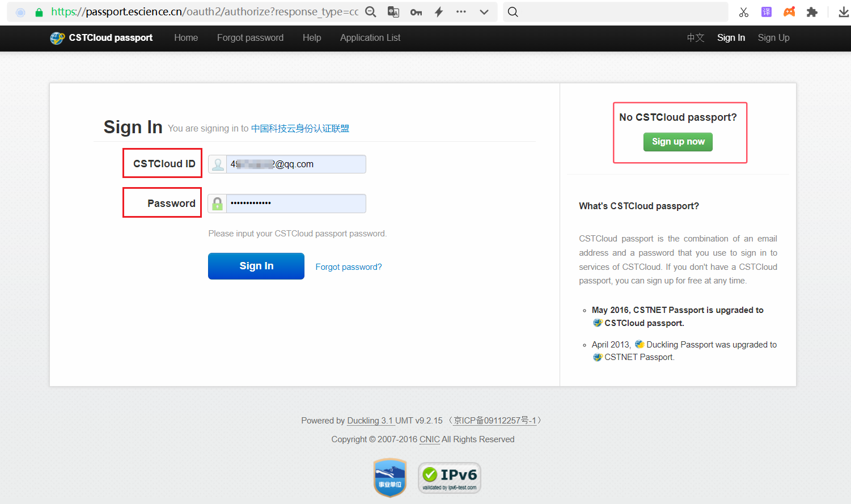Click the saved password key icon
Image resolution: width=851 pixels, height=504 pixels.
pyautogui.click(x=416, y=12)
